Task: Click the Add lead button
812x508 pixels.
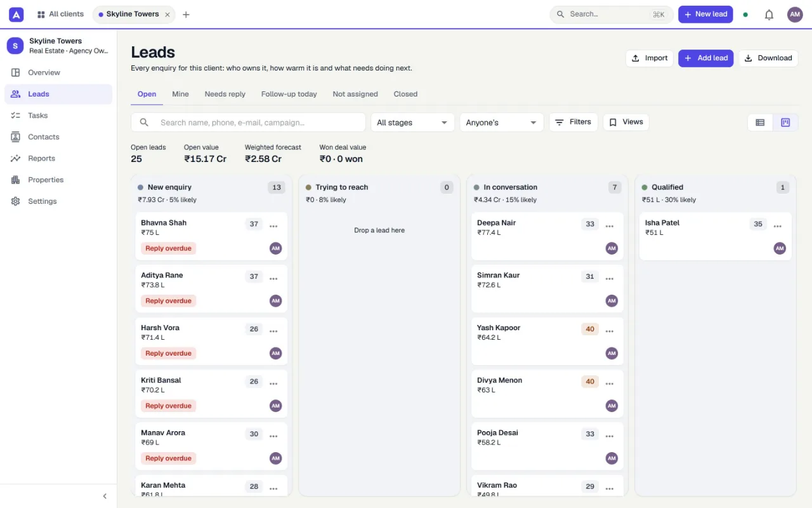Action: point(706,58)
